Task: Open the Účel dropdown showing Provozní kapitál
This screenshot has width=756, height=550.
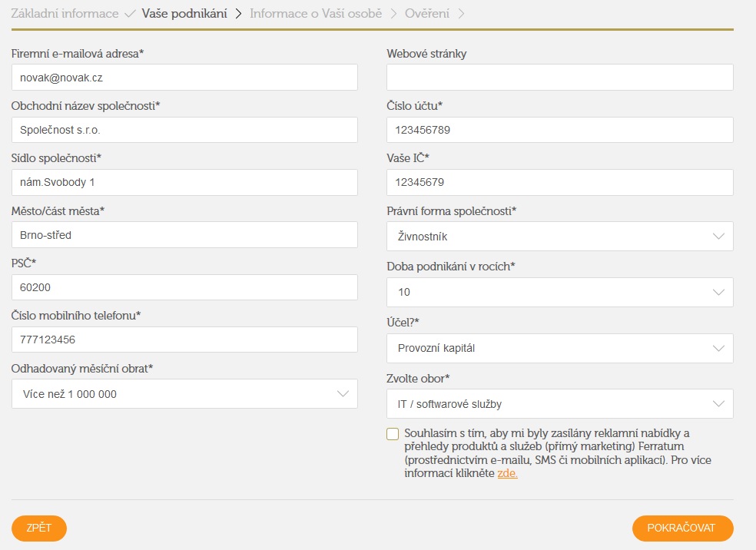Action: click(x=560, y=348)
